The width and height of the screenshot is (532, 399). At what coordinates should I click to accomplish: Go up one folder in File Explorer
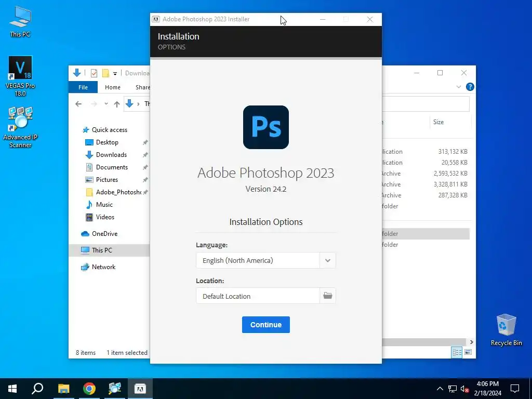point(117,104)
